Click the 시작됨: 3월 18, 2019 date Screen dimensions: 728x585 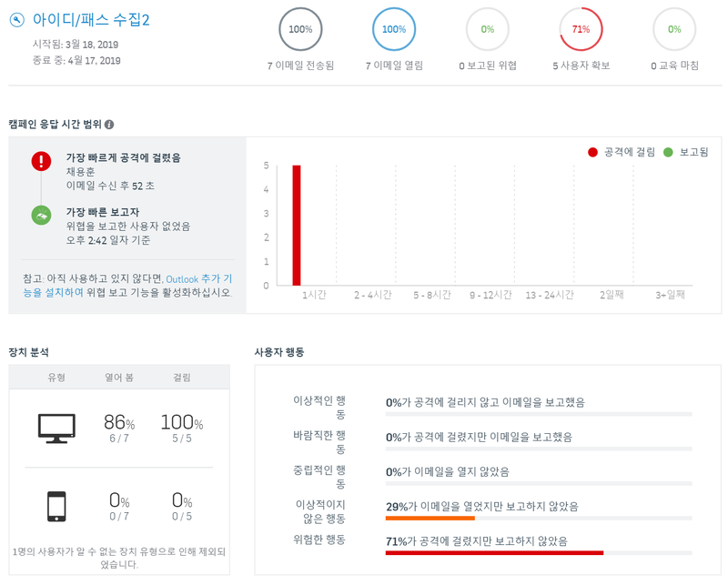[76, 45]
